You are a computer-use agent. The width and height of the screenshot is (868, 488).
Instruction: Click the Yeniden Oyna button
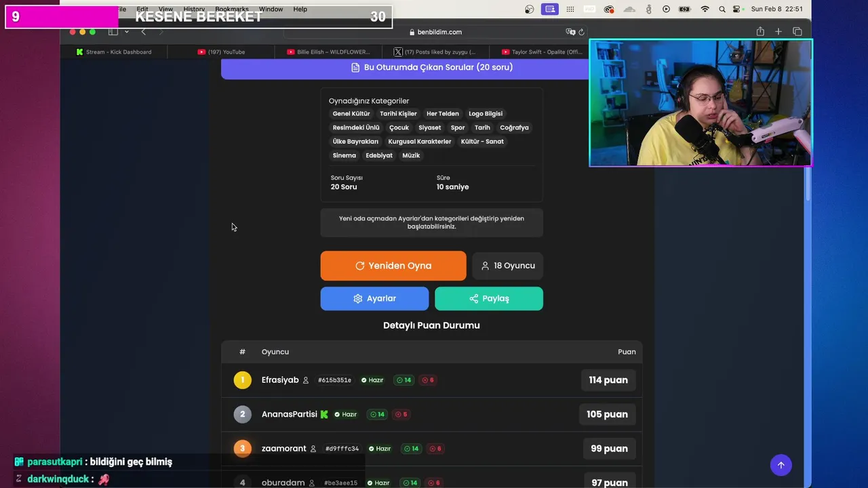(x=393, y=266)
